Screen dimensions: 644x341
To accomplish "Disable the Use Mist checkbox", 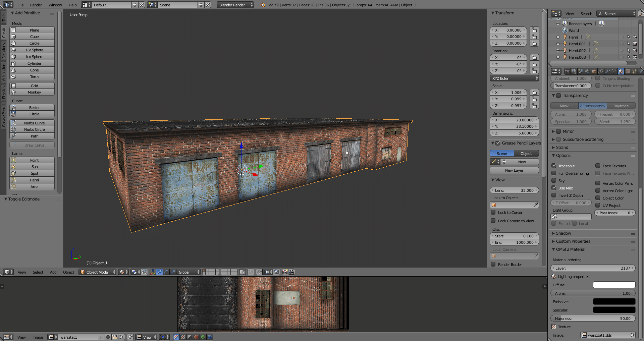I will tap(554, 188).
